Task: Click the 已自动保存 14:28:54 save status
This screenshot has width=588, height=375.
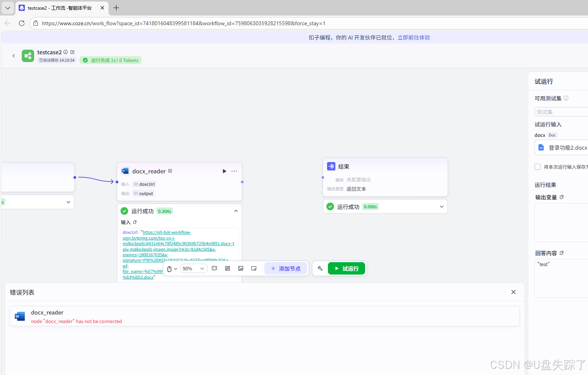Action: pyautogui.click(x=57, y=60)
